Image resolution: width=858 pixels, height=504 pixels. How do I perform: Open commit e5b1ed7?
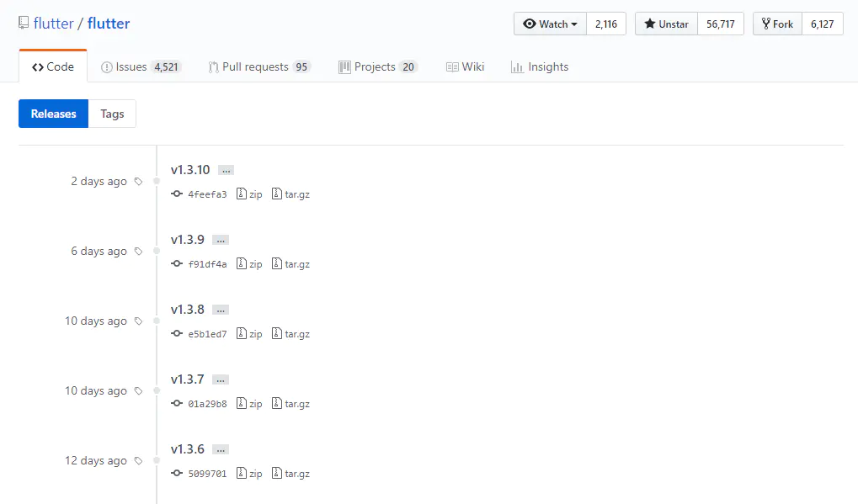tap(207, 334)
